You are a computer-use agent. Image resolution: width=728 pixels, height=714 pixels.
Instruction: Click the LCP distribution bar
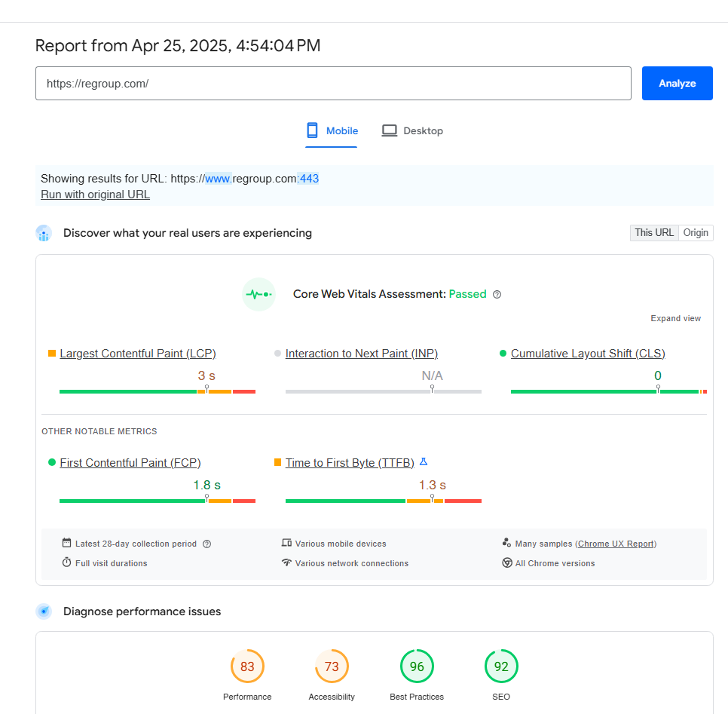158,391
